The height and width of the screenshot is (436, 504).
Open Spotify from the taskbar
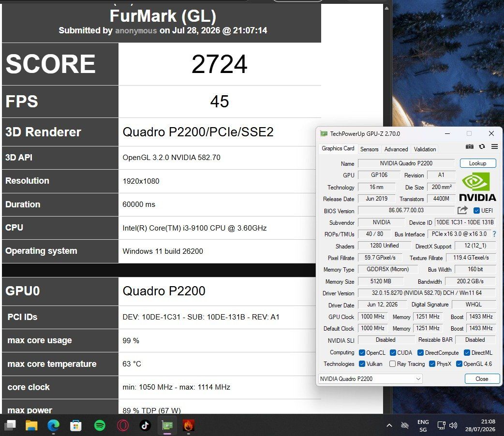(100, 425)
